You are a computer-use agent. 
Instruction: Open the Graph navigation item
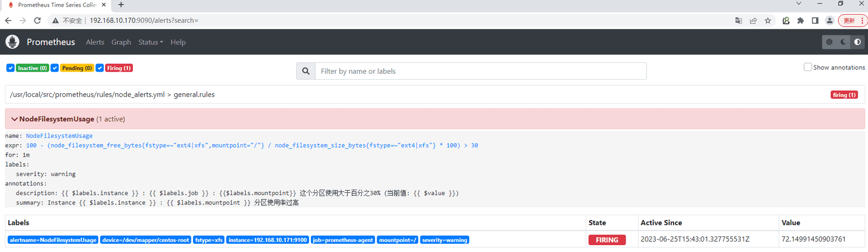[x=121, y=42]
